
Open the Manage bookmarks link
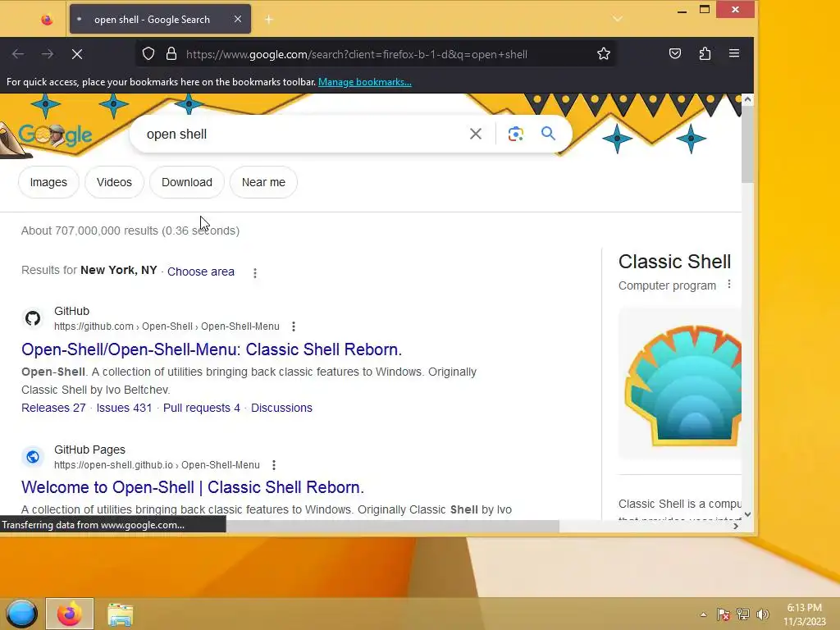pos(365,82)
